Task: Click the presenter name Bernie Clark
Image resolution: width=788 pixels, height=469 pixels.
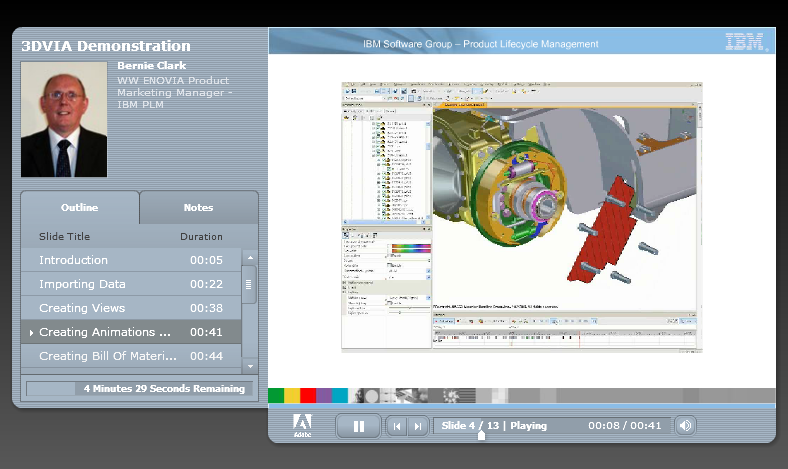Action: click(152, 65)
